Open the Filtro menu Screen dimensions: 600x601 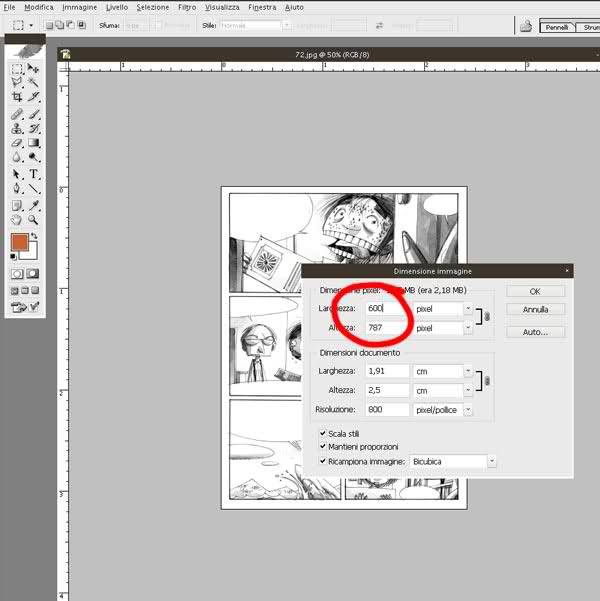tap(187, 7)
